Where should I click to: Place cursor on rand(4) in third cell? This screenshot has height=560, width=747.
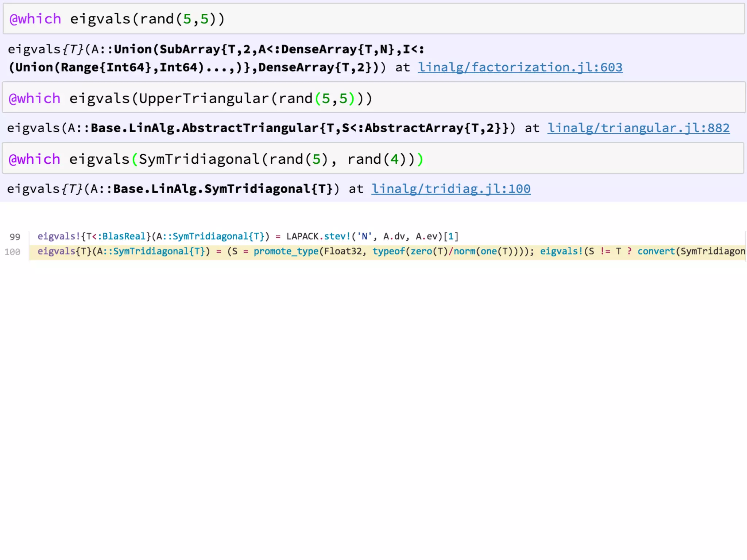coord(376,159)
